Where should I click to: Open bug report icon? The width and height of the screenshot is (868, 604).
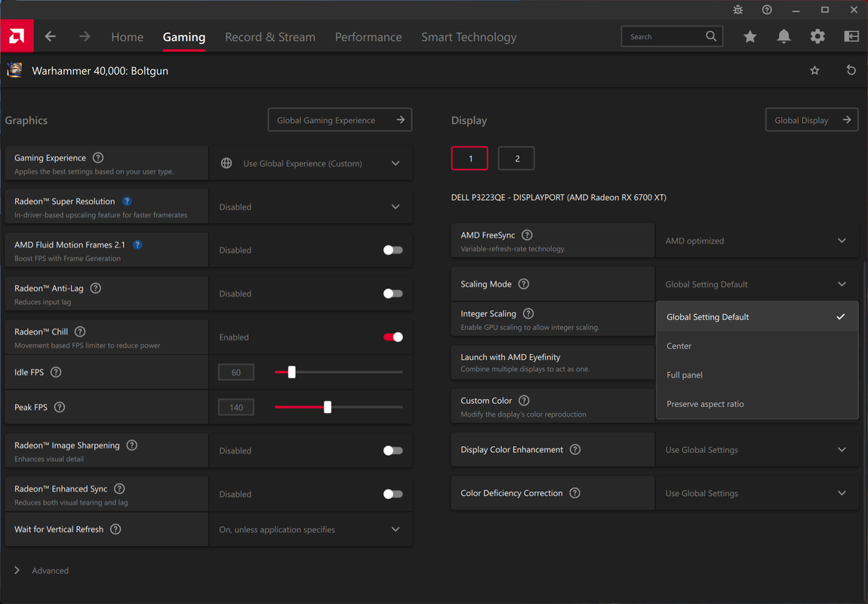(x=738, y=10)
